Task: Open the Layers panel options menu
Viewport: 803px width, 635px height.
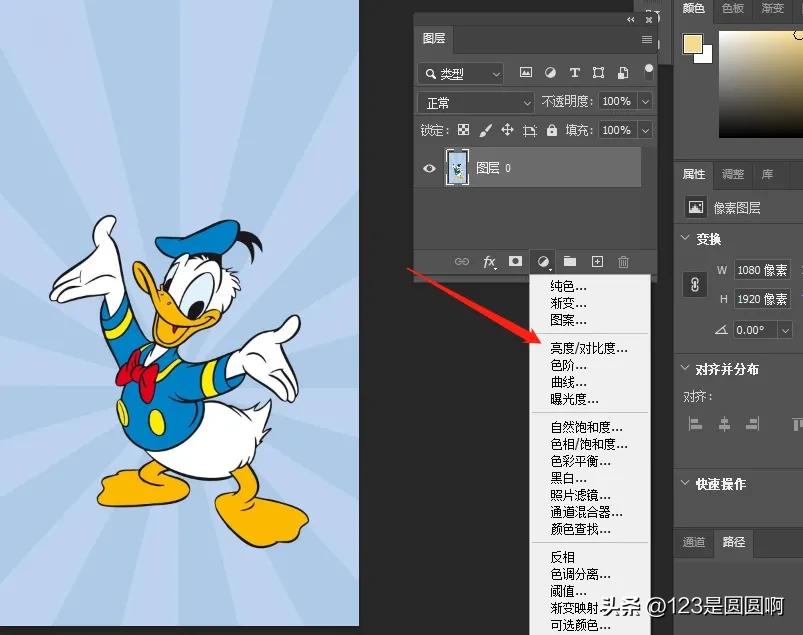Action: coord(649,38)
